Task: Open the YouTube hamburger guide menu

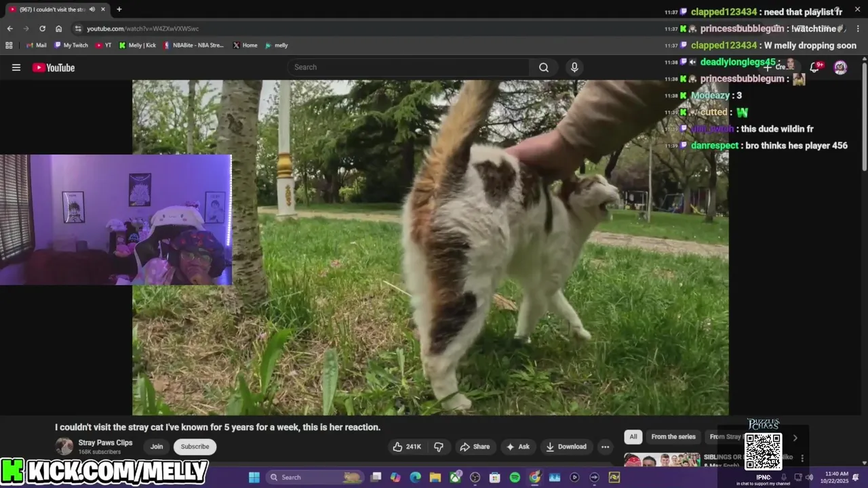Action: pyautogui.click(x=16, y=67)
